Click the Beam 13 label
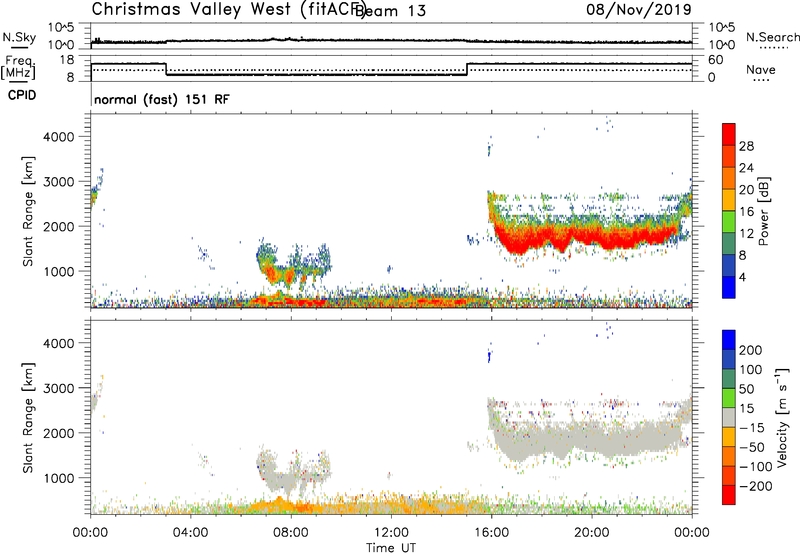 pos(390,11)
